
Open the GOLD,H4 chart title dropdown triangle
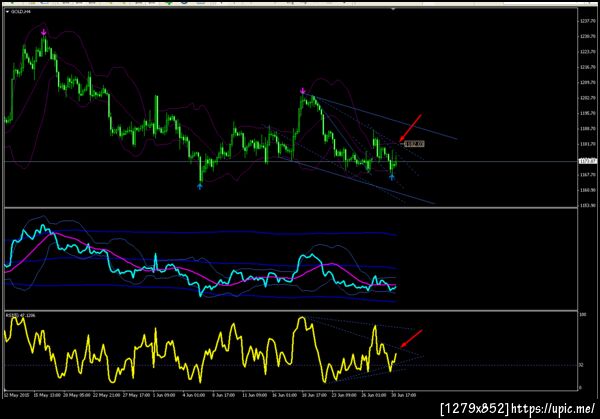point(7,12)
